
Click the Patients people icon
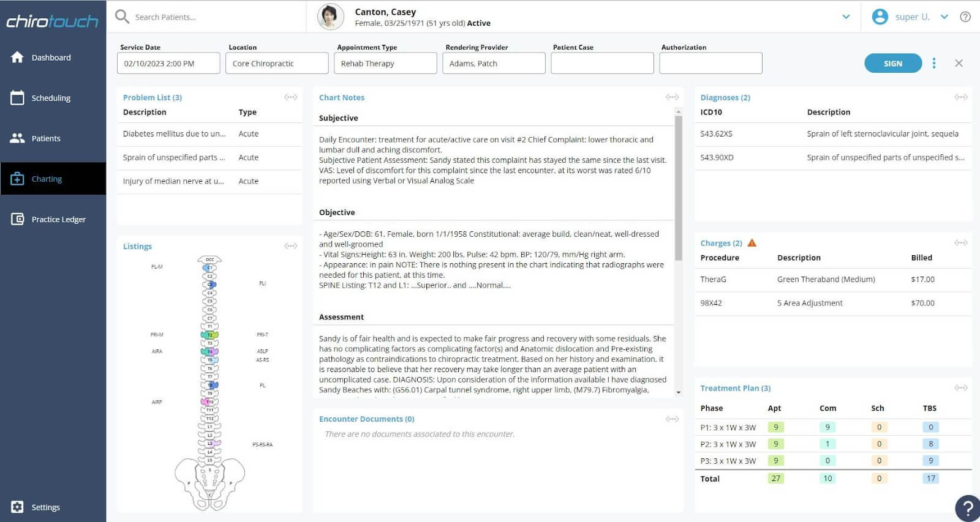[x=17, y=138]
